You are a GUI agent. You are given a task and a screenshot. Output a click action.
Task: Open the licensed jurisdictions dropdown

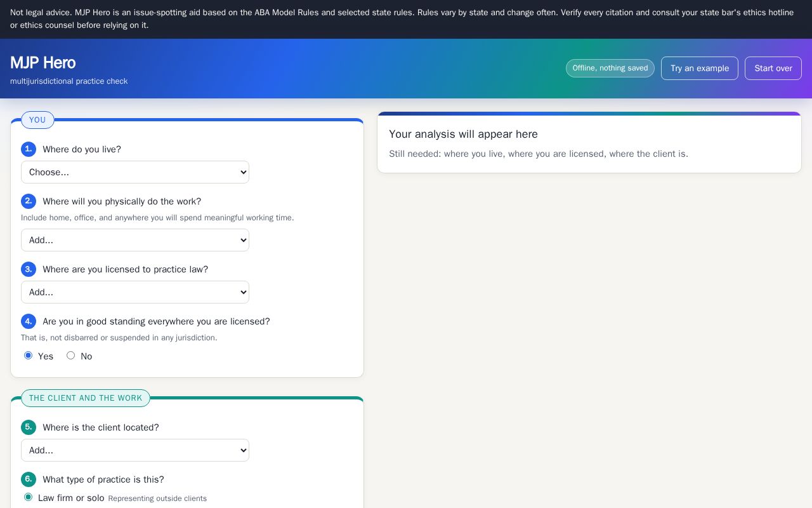tap(135, 292)
